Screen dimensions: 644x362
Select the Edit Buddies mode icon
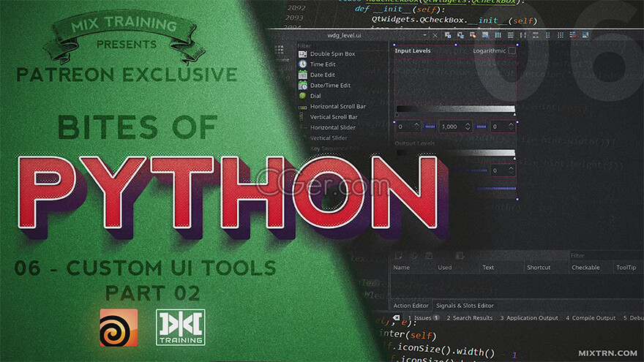point(473,35)
